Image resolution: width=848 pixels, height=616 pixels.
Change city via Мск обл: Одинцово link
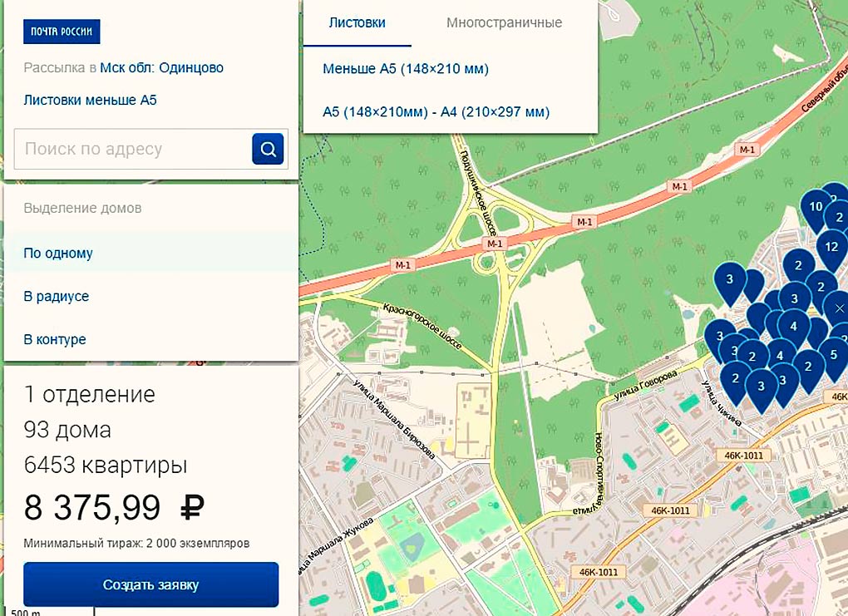[x=162, y=68]
